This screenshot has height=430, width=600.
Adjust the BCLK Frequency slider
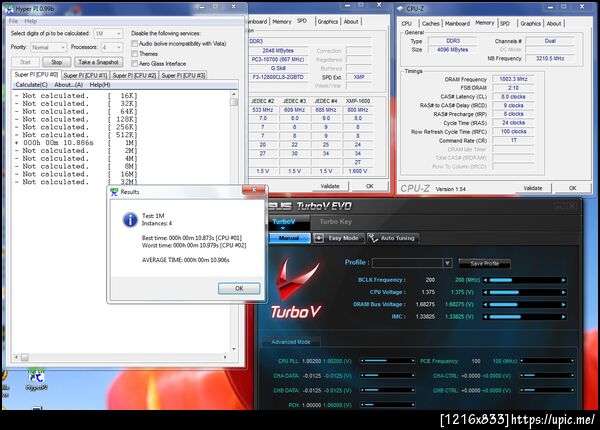coord(524,280)
